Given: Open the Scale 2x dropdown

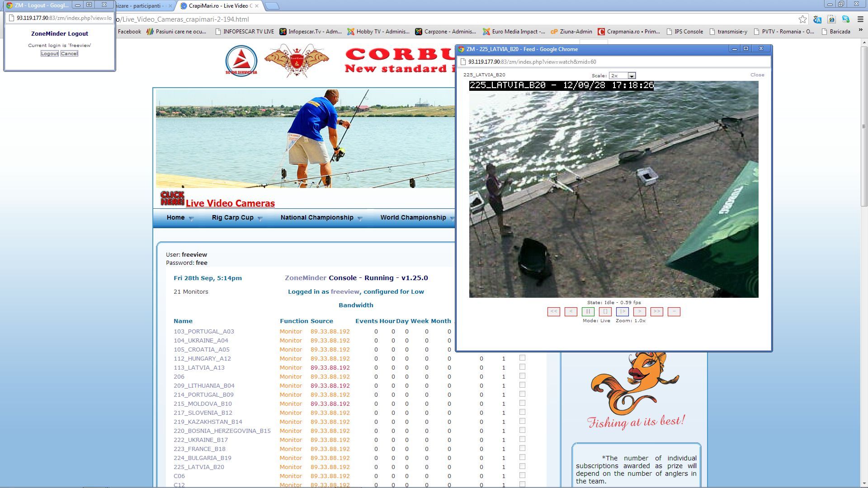Looking at the screenshot, I should (x=622, y=76).
